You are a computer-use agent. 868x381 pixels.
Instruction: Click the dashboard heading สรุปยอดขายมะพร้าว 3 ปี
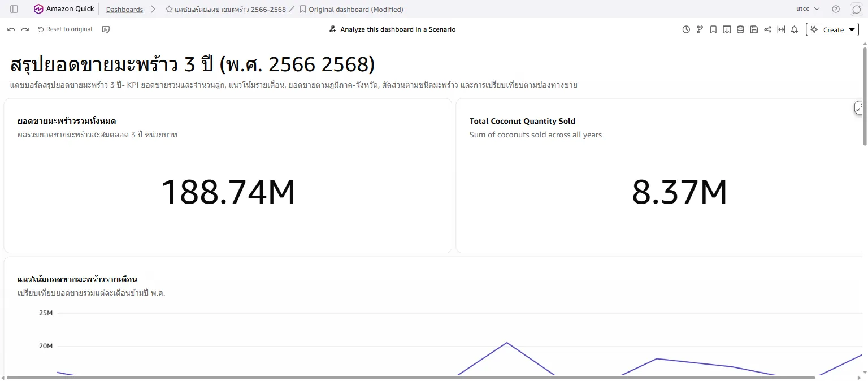(x=192, y=65)
